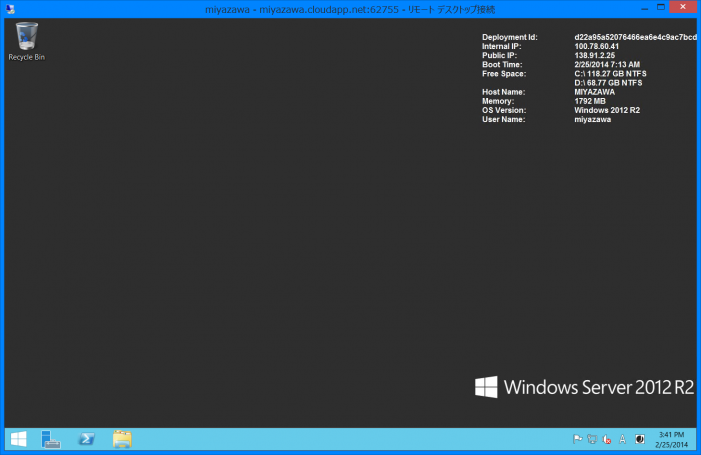Image resolution: width=701 pixels, height=455 pixels.
Task: Open Windows PowerShell from the taskbar
Action: 86,439
